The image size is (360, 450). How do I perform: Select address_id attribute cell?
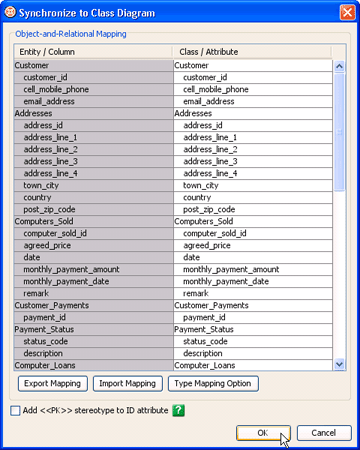coord(253,125)
